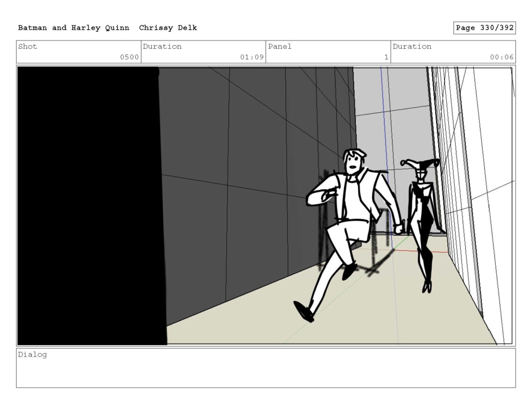This screenshot has height=412, width=532.
Task: Select the panel number '1'
Action: 386,57
